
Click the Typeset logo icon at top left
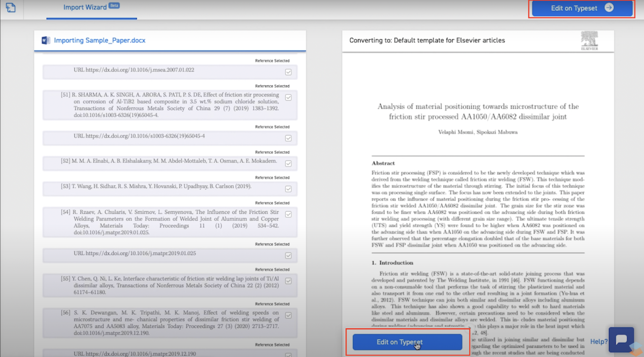[x=11, y=8]
